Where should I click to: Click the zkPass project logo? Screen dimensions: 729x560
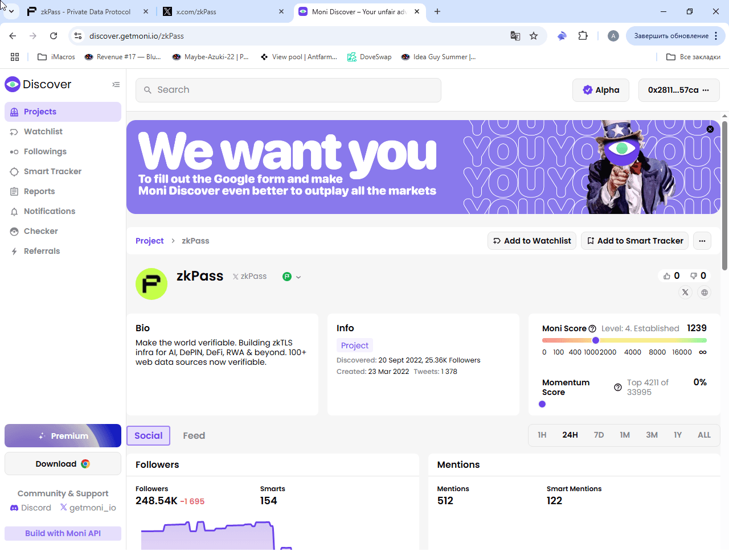[151, 284]
